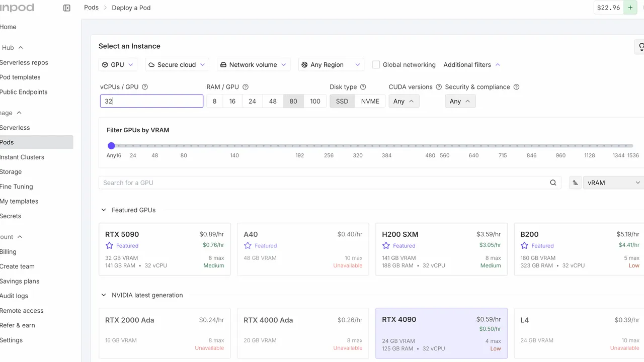Click the A40 Featured star icon
The width and height of the screenshot is (644, 362).
(248, 246)
